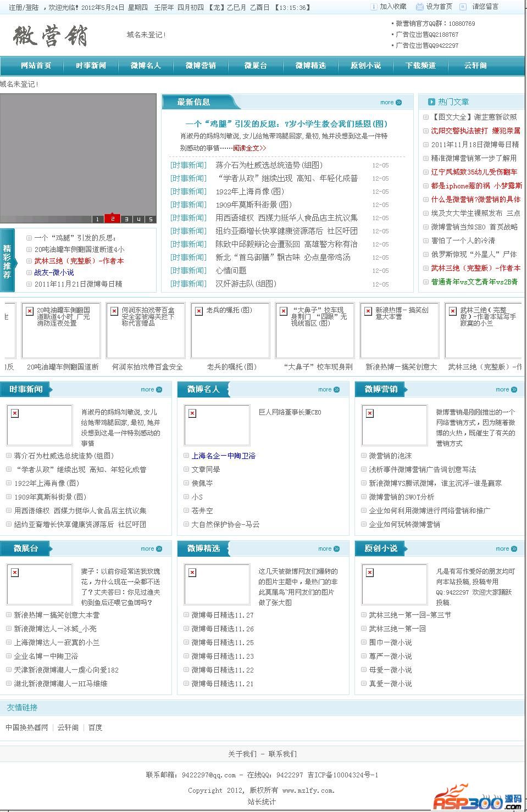Open thumbnail 新浪热博-搞笑创意大本营
The height and width of the screenshot is (812, 527).
[399, 330]
